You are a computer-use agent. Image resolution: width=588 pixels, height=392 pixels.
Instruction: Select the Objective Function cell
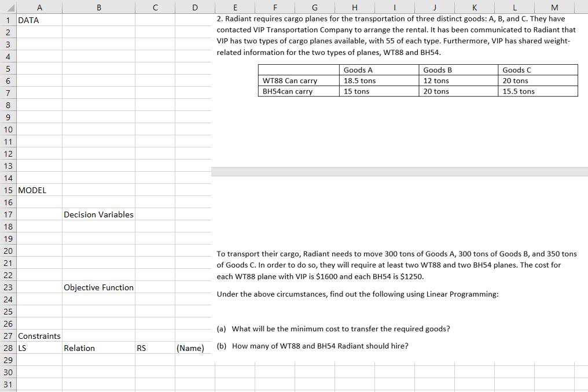pyautogui.click(x=98, y=287)
